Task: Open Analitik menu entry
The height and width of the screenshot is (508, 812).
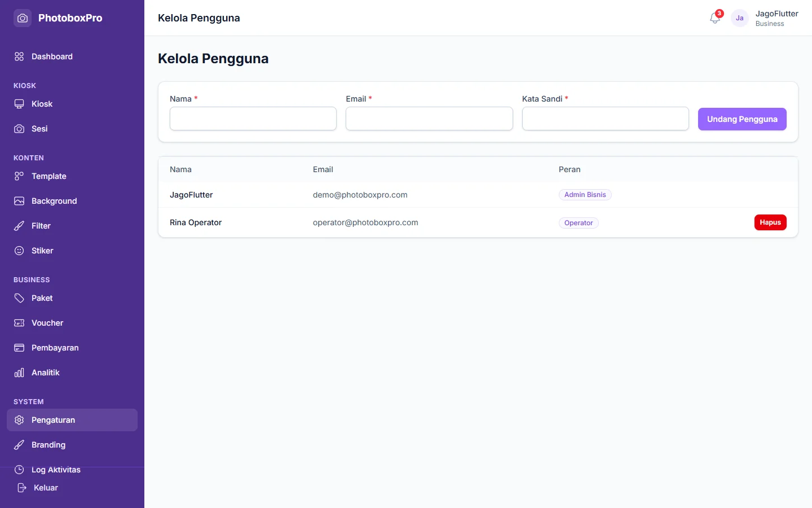Action: pos(72,373)
